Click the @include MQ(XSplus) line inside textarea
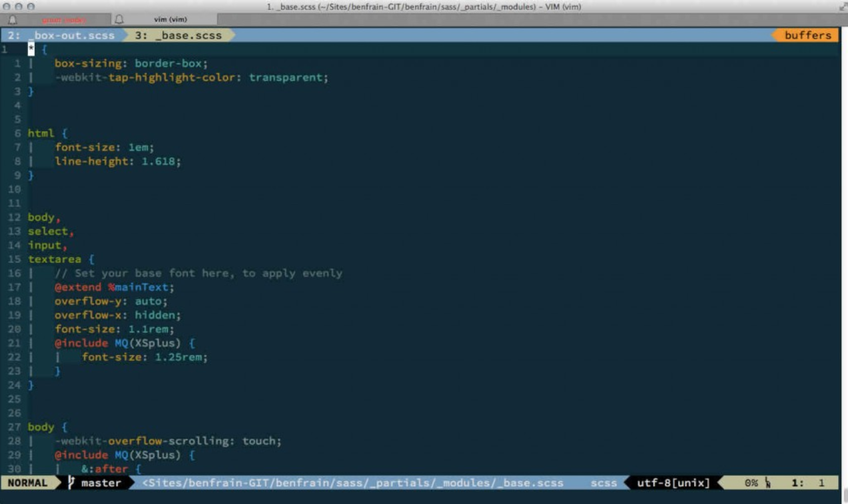This screenshot has height=504, width=848. (125, 343)
